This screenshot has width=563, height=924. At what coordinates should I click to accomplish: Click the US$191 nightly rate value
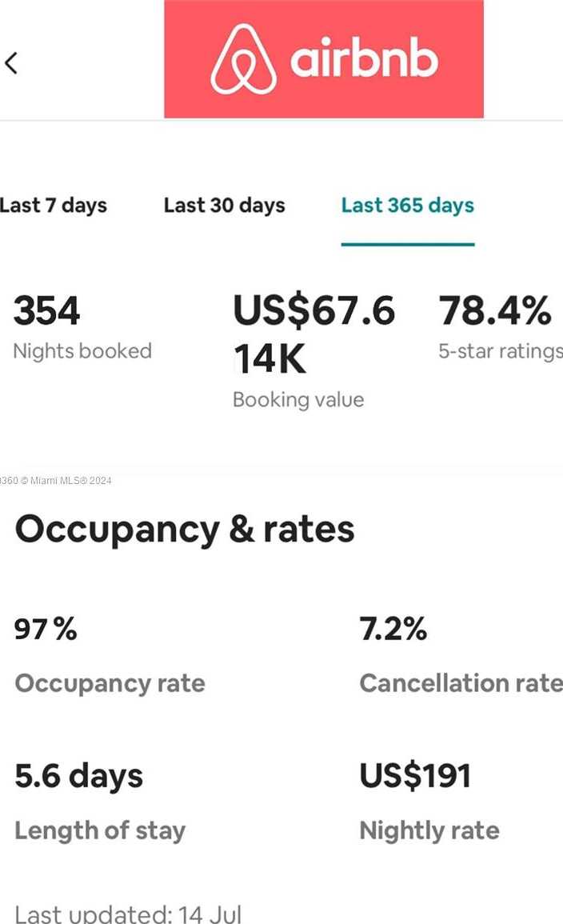(415, 776)
